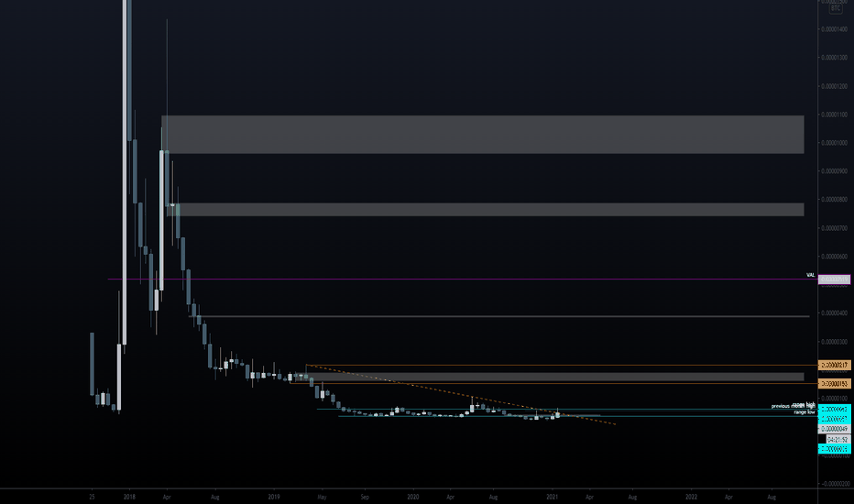Click the orange 0.00000217 price label
This screenshot has height=504, width=854.
click(835, 365)
